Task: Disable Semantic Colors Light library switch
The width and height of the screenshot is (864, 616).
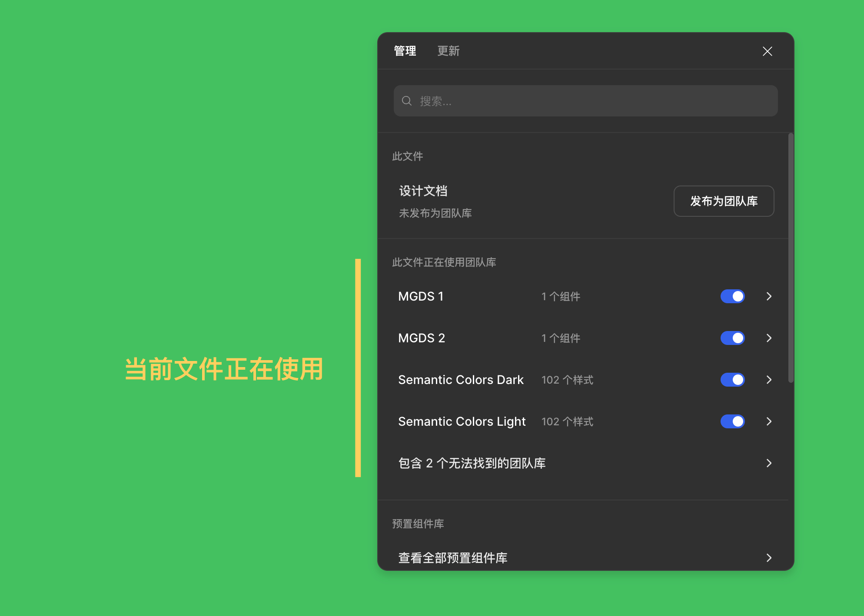Action: (x=733, y=421)
